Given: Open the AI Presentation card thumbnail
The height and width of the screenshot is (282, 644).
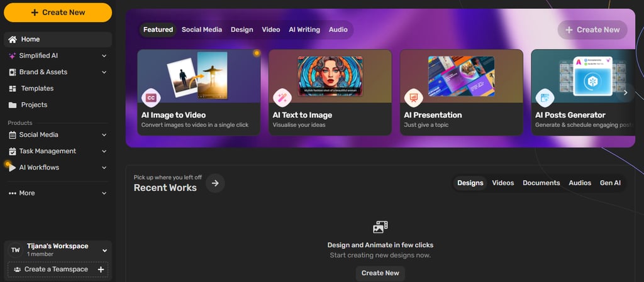Looking at the screenshot, I should [x=461, y=76].
